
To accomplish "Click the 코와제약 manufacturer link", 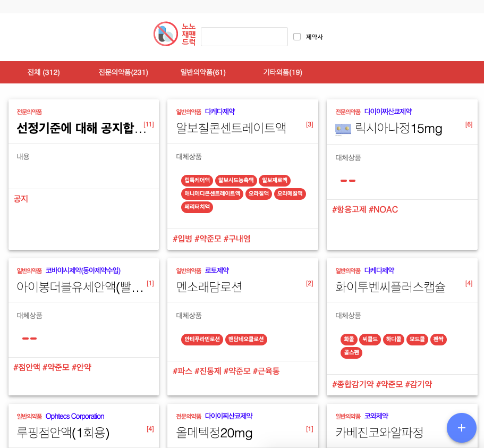I will (376, 416).
